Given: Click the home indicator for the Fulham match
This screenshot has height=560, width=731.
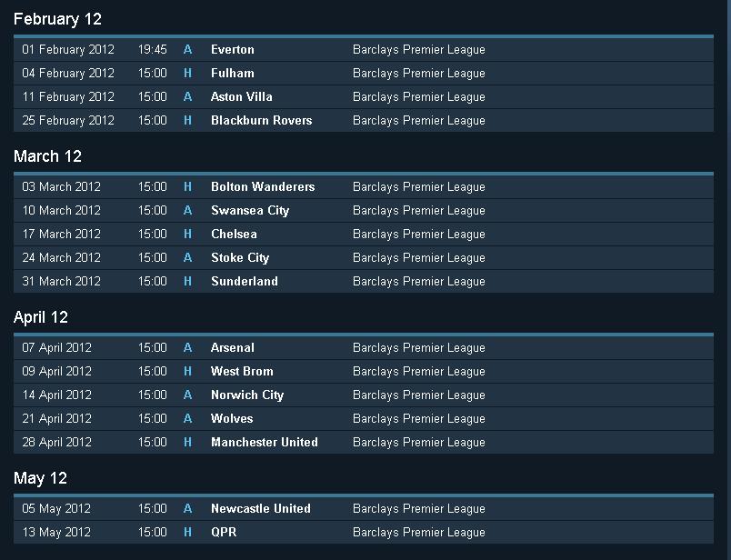Looking at the screenshot, I should point(188,74).
